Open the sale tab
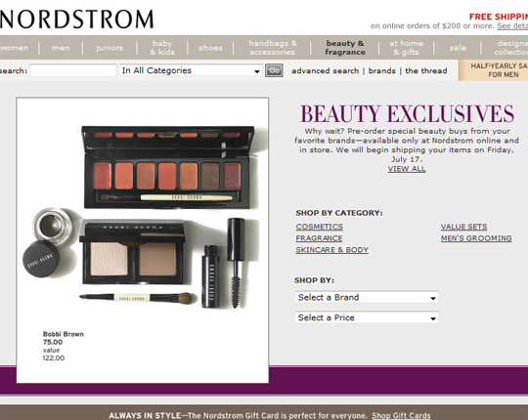Image resolution: width=528 pixels, height=420 pixels. [x=458, y=48]
